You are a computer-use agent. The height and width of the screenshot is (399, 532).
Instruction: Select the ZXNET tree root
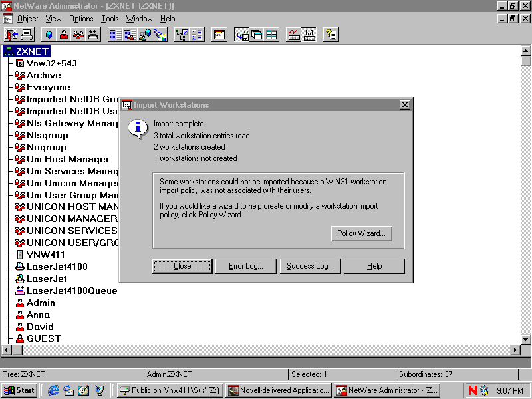pyautogui.click(x=27, y=51)
